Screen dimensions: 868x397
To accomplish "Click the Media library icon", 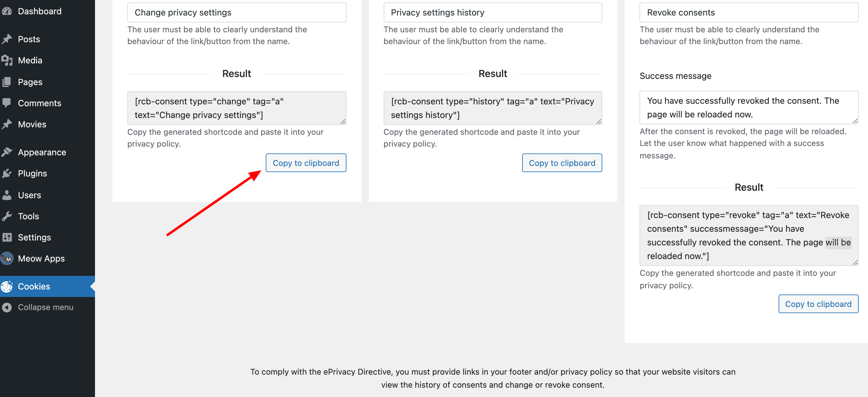I will point(7,60).
